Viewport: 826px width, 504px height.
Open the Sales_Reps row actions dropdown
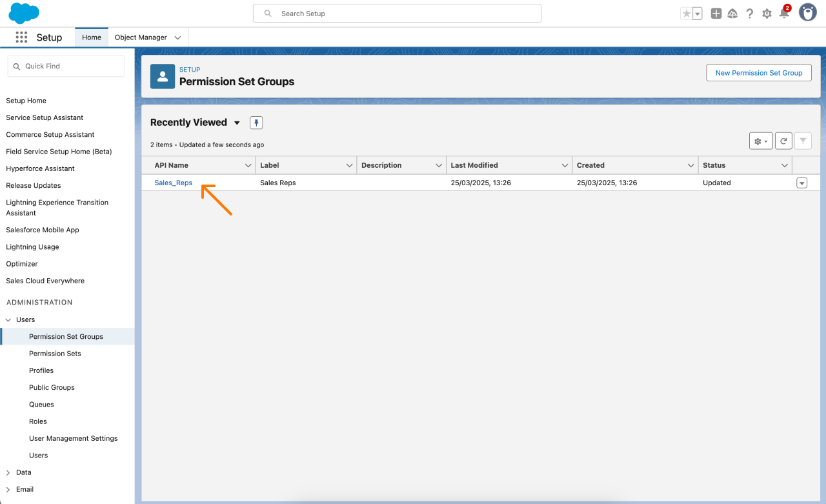(x=802, y=183)
